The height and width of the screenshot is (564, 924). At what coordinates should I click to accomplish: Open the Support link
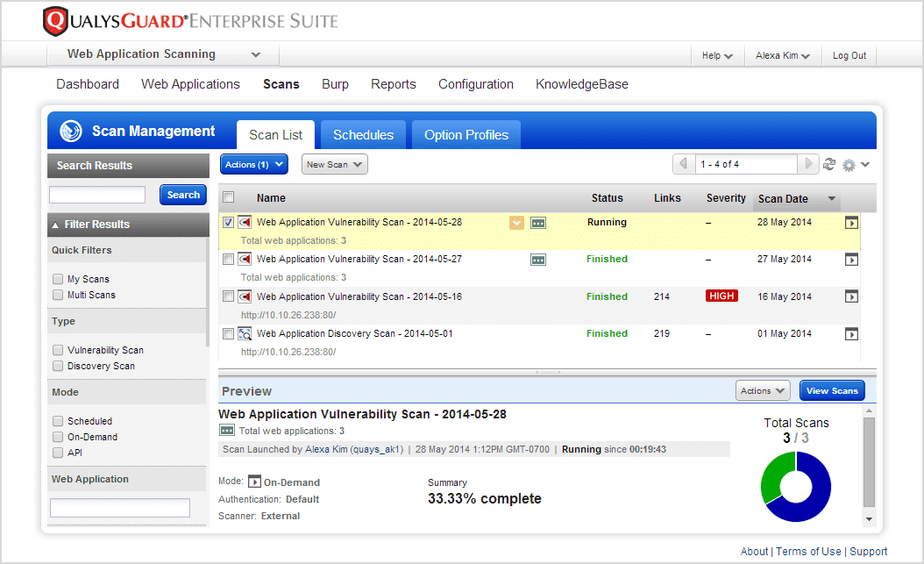[869, 551]
